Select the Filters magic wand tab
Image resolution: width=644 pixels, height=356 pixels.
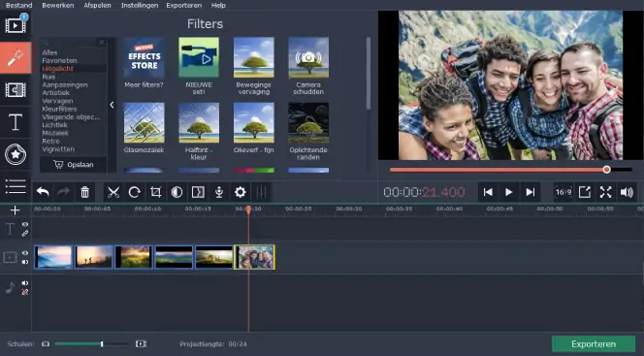point(16,58)
